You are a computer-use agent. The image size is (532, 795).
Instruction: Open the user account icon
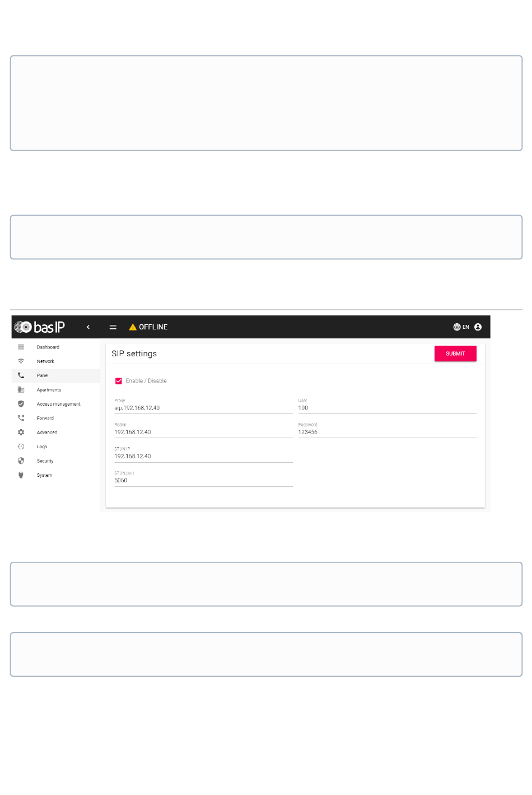tap(478, 327)
